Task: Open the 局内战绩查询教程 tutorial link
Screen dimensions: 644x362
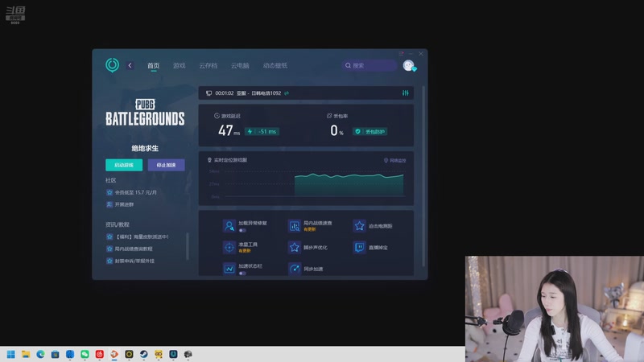Action: (130, 249)
